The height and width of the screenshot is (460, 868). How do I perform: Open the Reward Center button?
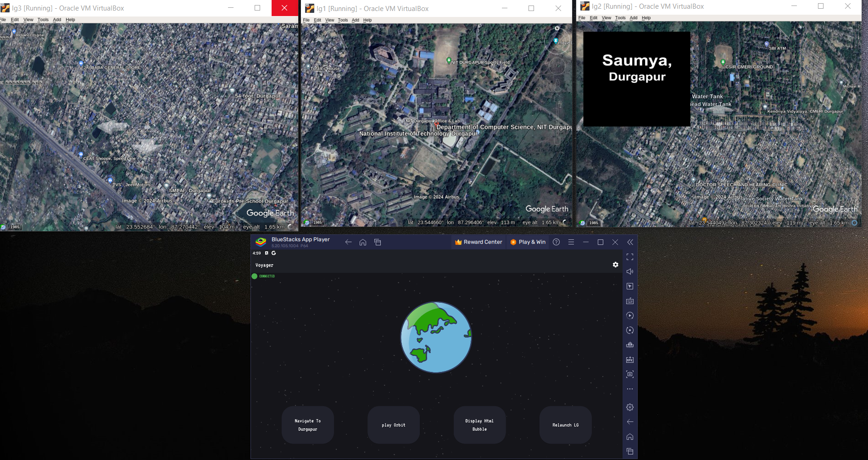(479, 242)
